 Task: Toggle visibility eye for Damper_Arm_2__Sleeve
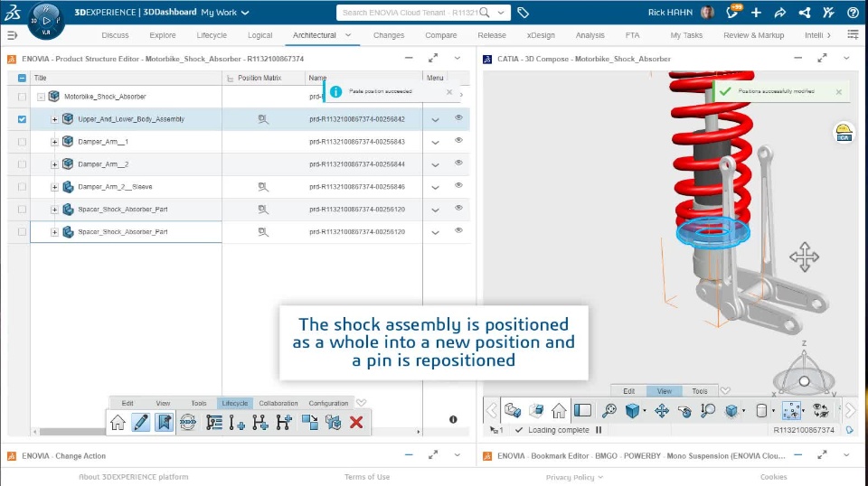click(459, 186)
